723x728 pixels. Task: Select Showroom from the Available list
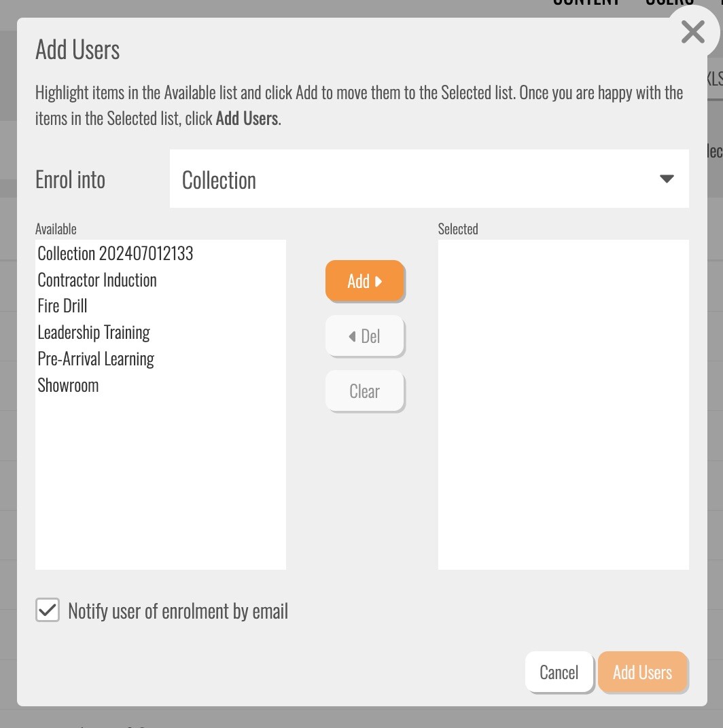click(68, 386)
